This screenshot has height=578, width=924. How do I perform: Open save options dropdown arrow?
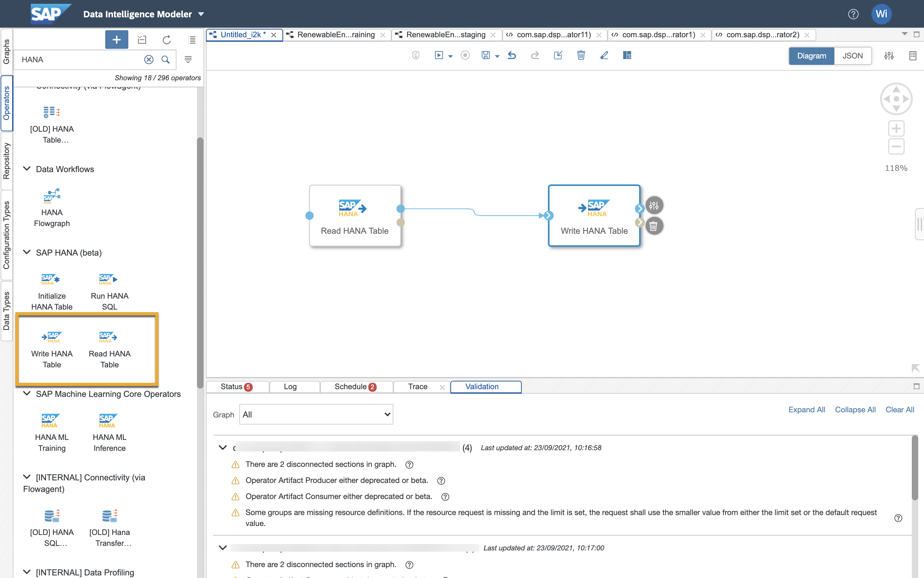tap(497, 56)
